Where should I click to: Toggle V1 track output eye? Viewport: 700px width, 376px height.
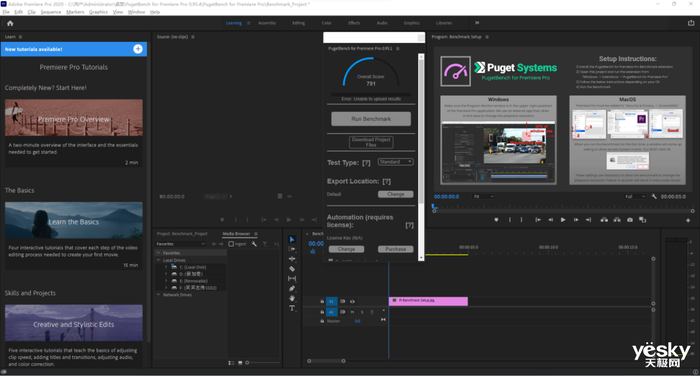(352, 301)
